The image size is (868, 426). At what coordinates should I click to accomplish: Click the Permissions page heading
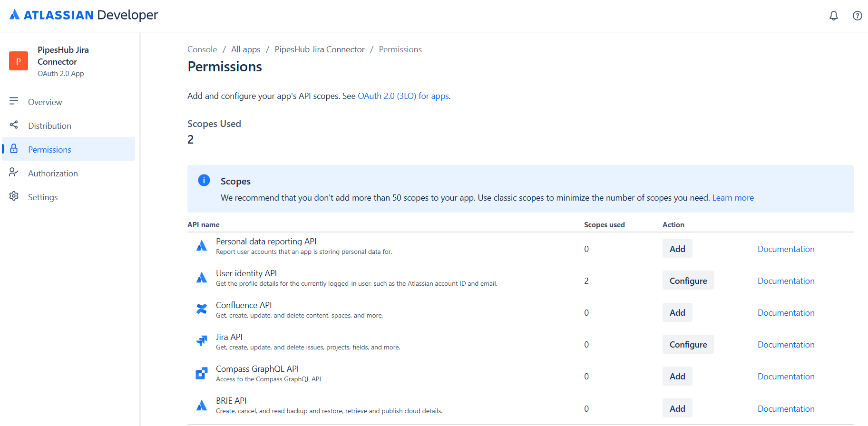coord(224,67)
